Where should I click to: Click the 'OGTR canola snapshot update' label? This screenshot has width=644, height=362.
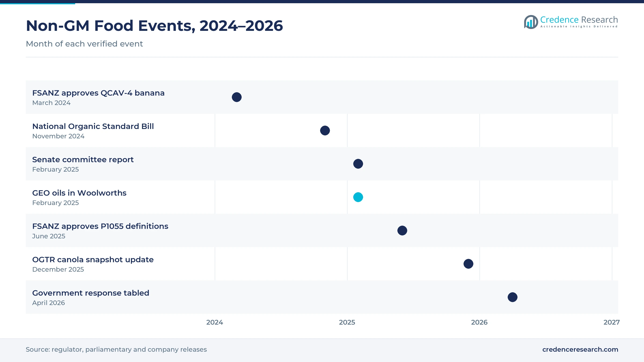pyautogui.click(x=93, y=260)
